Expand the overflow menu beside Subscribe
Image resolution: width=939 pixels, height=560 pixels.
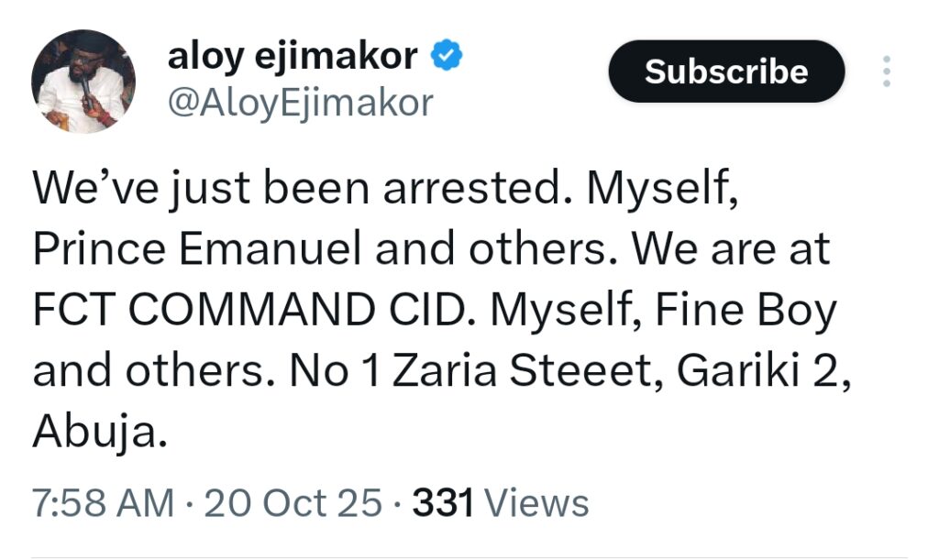tap(886, 72)
